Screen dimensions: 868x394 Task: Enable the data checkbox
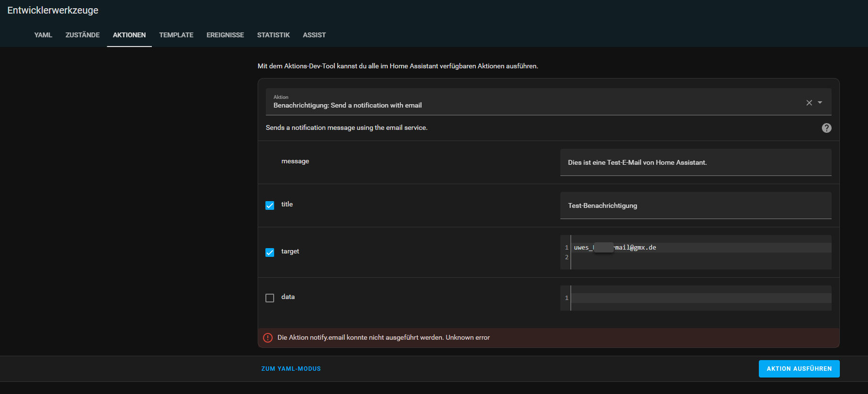[x=270, y=298]
